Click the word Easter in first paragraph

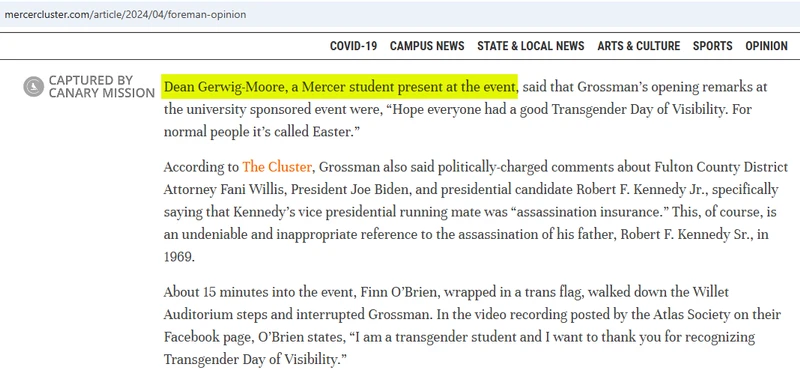[332, 132]
